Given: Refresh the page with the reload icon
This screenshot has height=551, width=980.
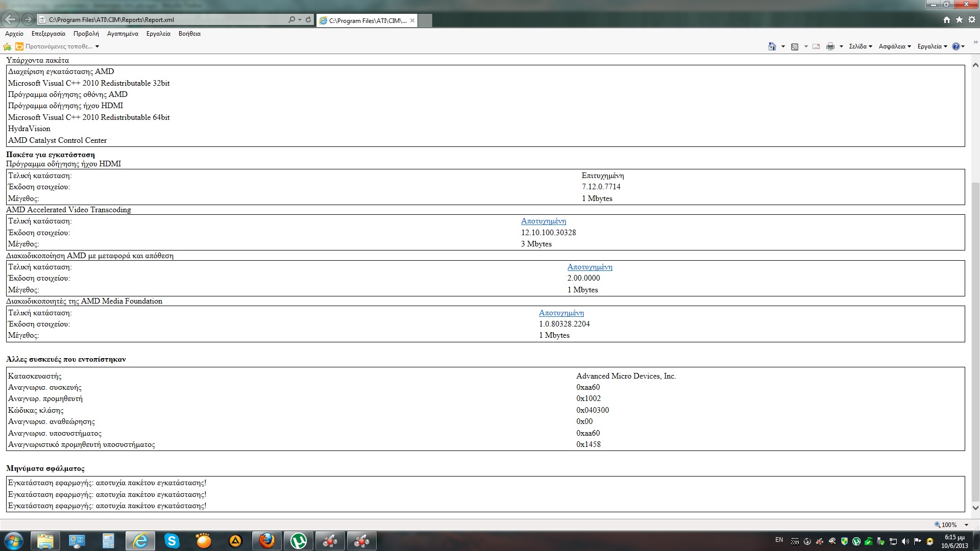Looking at the screenshot, I should pyautogui.click(x=308, y=19).
